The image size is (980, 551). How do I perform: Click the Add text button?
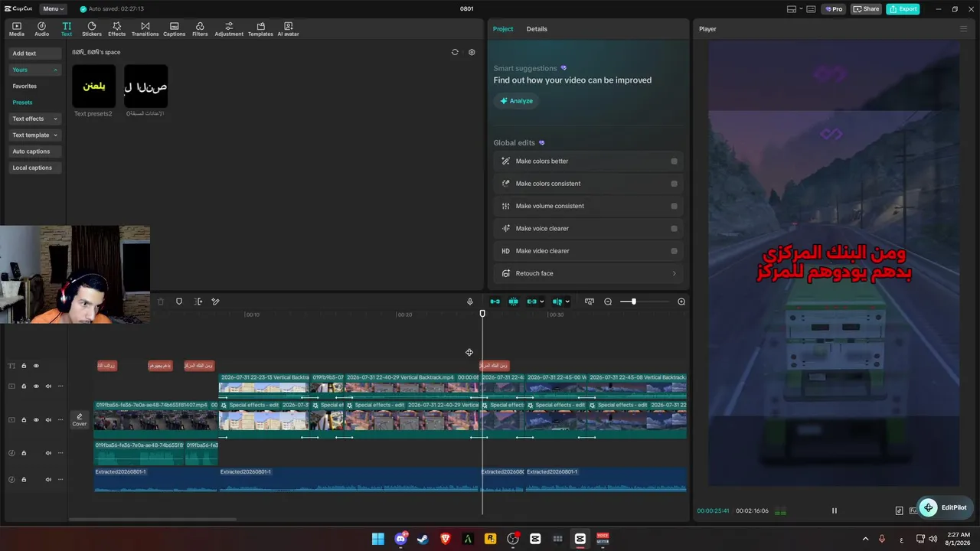pos(35,54)
